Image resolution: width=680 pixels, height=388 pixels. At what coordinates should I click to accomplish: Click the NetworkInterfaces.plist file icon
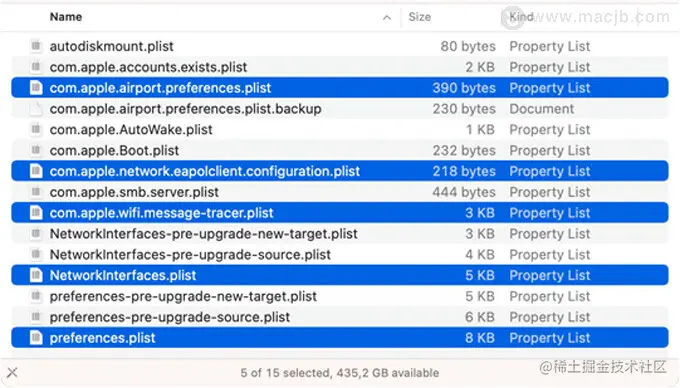click(x=36, y=275)
